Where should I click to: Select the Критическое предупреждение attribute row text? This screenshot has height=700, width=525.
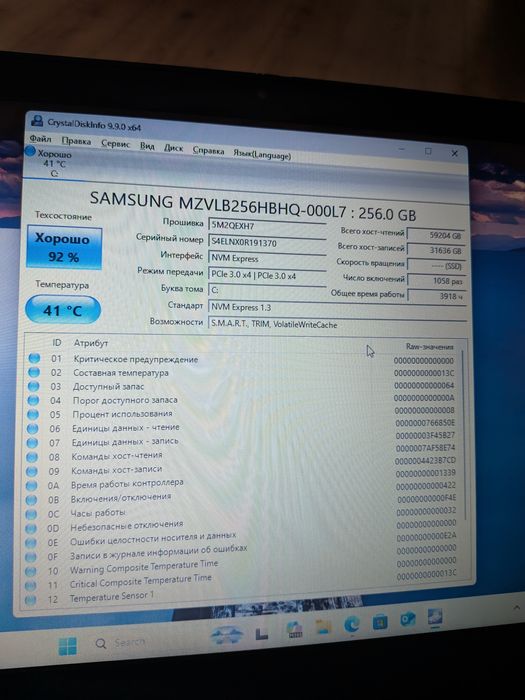(x=136, y=359)
